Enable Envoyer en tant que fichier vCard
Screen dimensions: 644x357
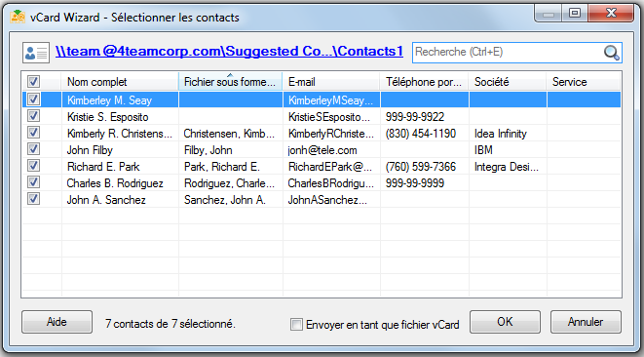coord(296,324)
